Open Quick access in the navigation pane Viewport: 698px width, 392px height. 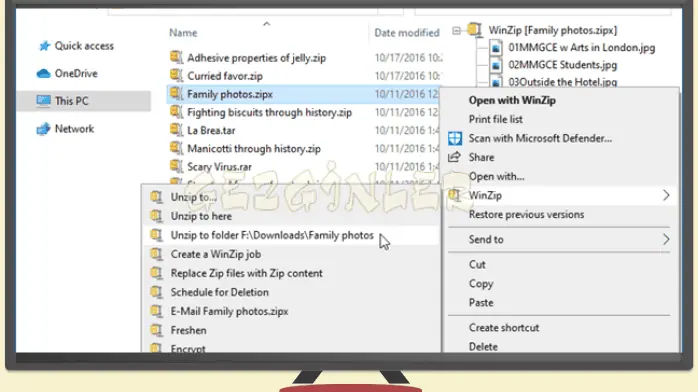(84, 46)
